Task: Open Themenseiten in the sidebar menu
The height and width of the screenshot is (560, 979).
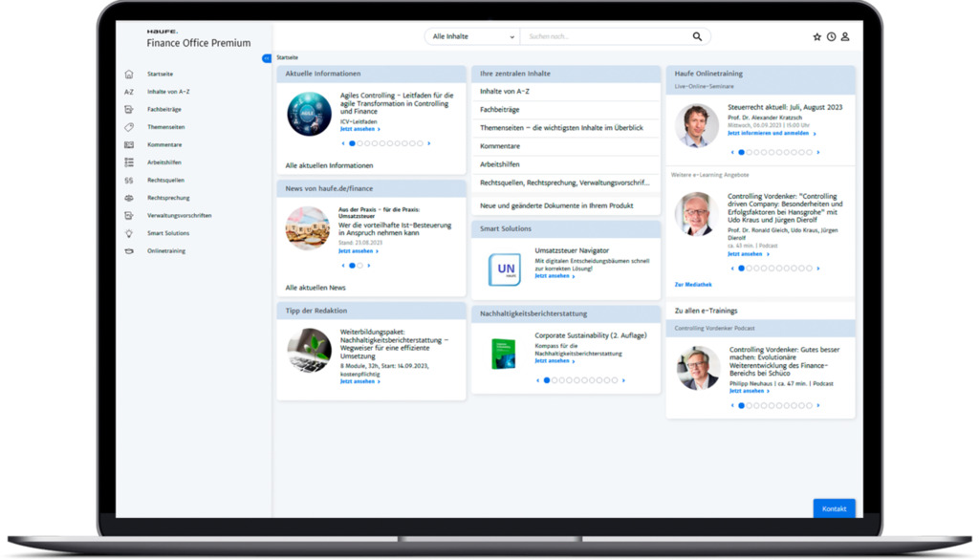Action: 166,127
